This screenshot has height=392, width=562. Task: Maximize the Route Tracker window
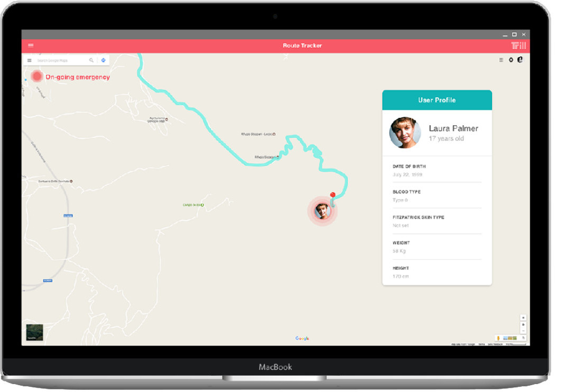[514, 34]
